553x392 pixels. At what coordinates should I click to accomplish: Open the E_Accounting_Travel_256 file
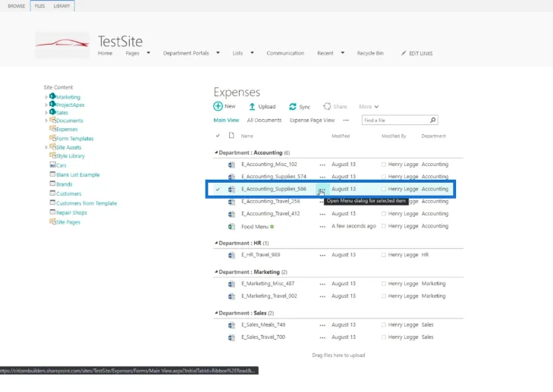[271, 201]
